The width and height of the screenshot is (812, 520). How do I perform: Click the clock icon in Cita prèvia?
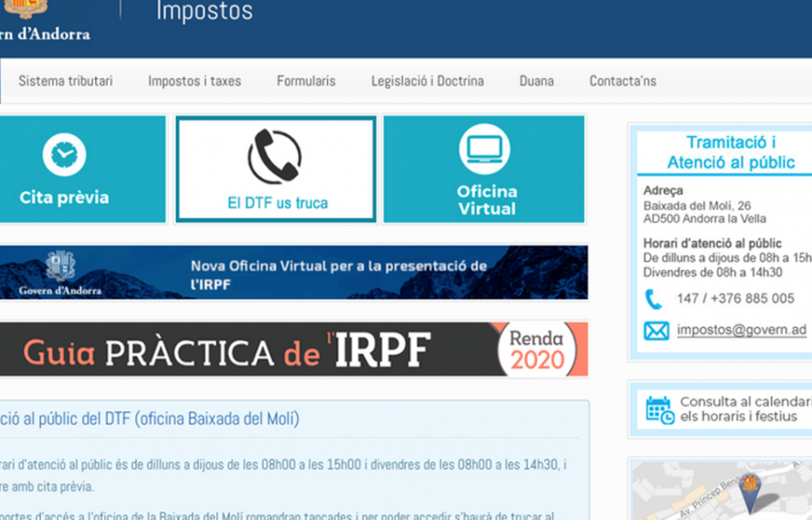[64, 154]
